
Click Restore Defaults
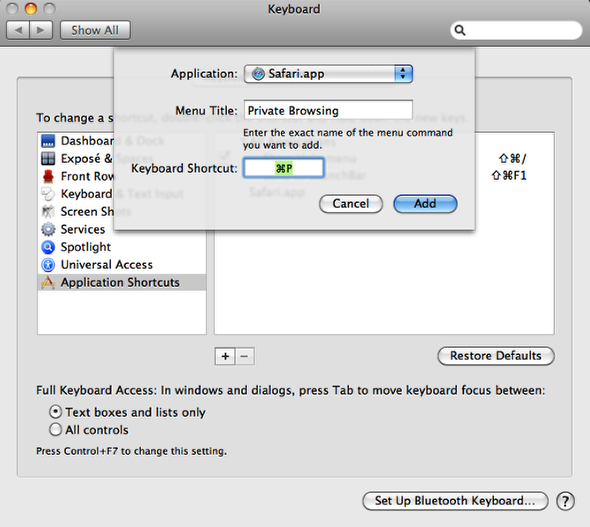click(x=496, y=356)
